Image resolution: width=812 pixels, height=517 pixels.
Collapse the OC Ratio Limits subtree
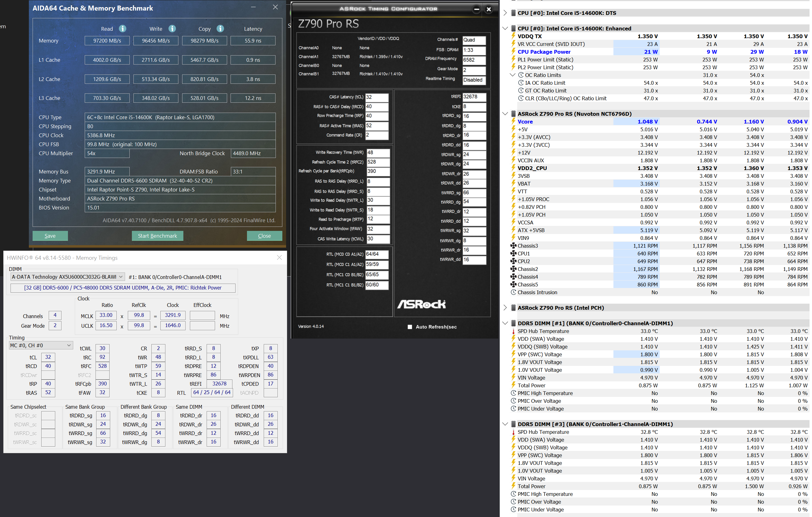(x=513, y=75)
